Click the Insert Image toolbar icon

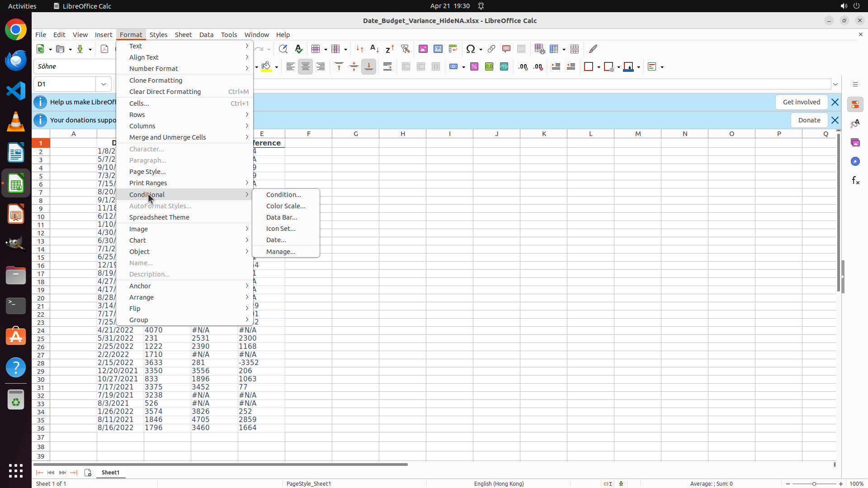tap(423, 49)
